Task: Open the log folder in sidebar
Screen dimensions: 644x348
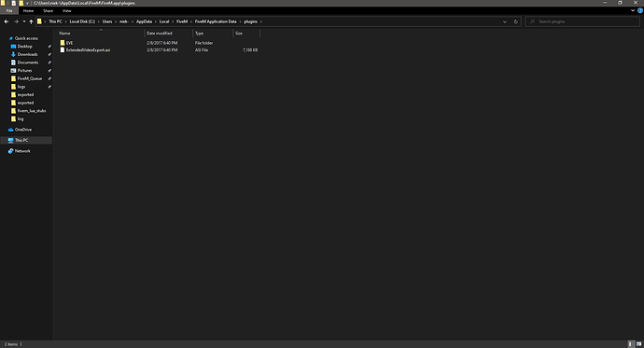Action: coord(21,119)
